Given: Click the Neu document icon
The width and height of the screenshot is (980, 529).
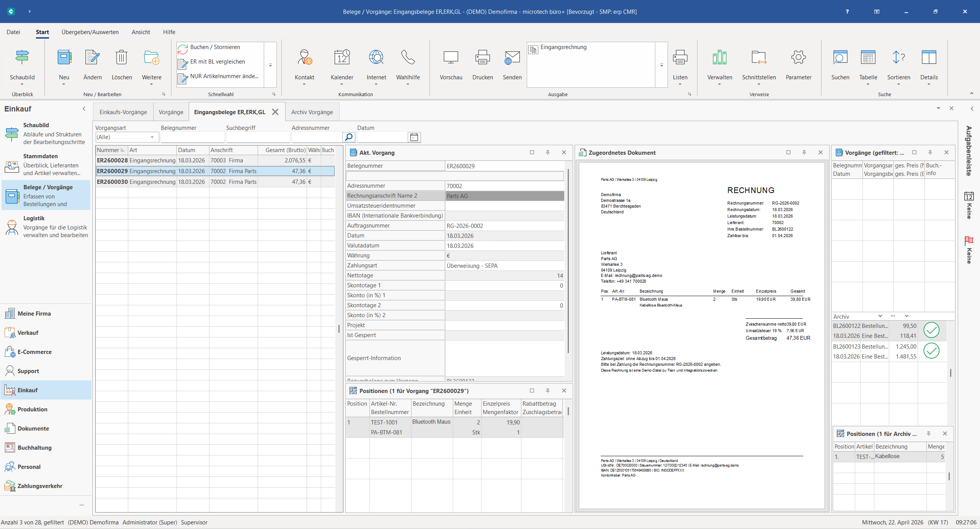Looking at the screenshot, I should [64, 58].
